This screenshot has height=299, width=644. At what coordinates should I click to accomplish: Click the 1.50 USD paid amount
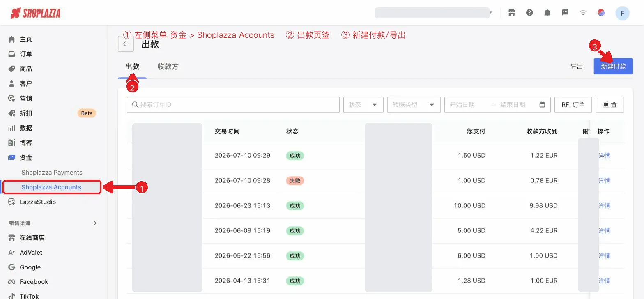pos(471,156)
